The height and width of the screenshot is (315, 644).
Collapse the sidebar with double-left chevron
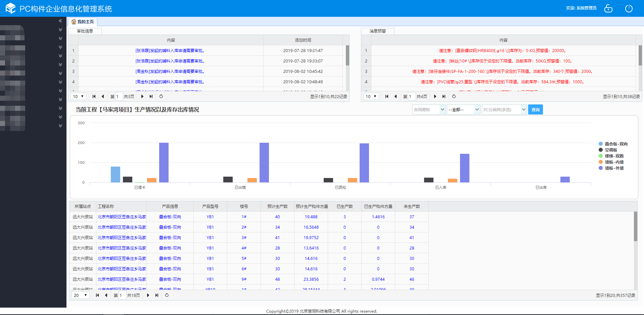60,21
